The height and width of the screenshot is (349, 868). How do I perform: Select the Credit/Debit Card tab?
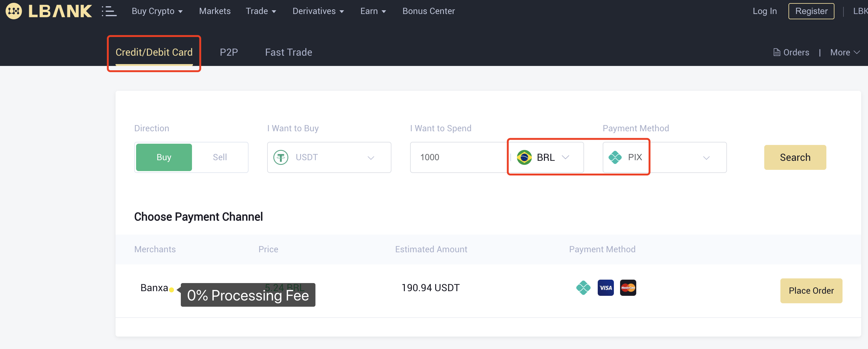tap(154, 52)
